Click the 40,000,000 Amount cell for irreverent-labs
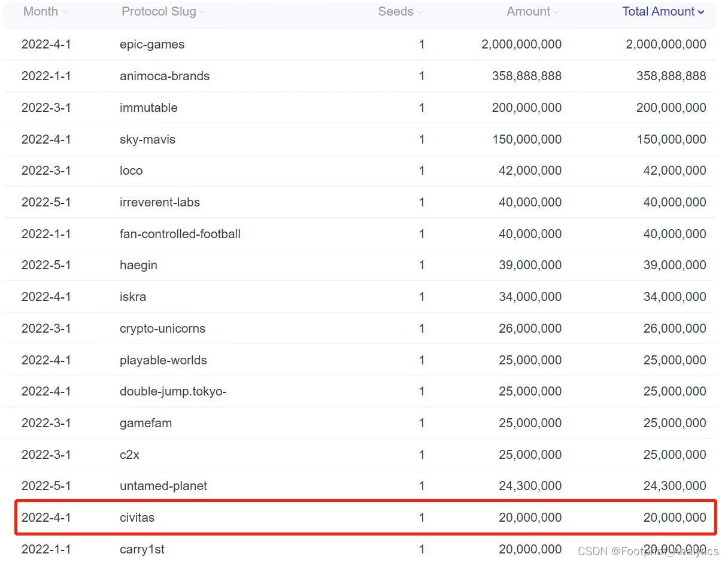This screenshot has width=728, height=563. pyautogui.click(x=530, y=202)
